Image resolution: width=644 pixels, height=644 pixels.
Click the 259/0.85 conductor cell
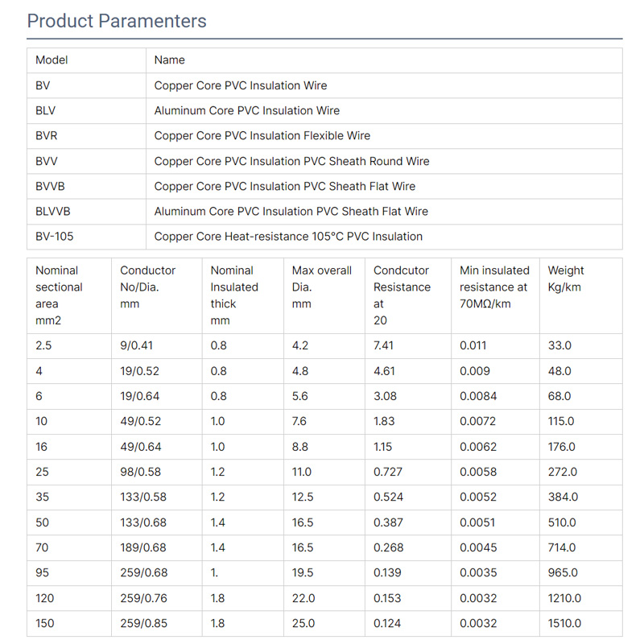(143, 623)
